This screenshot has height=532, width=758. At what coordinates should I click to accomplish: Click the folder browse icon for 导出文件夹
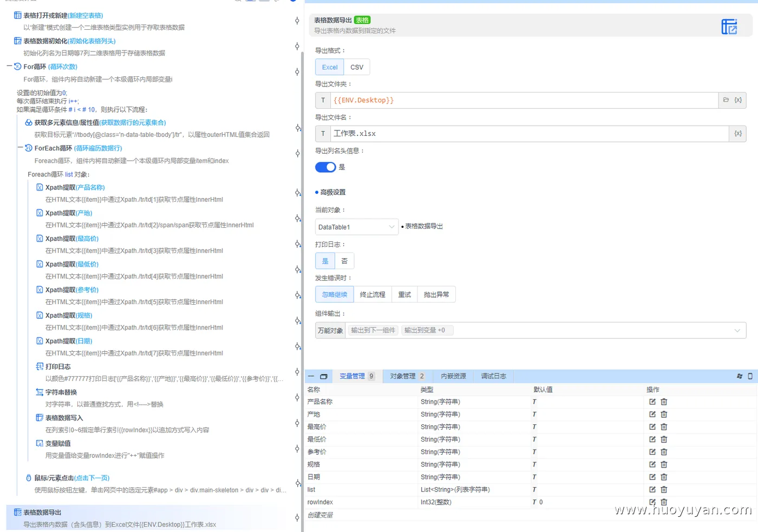726,100
